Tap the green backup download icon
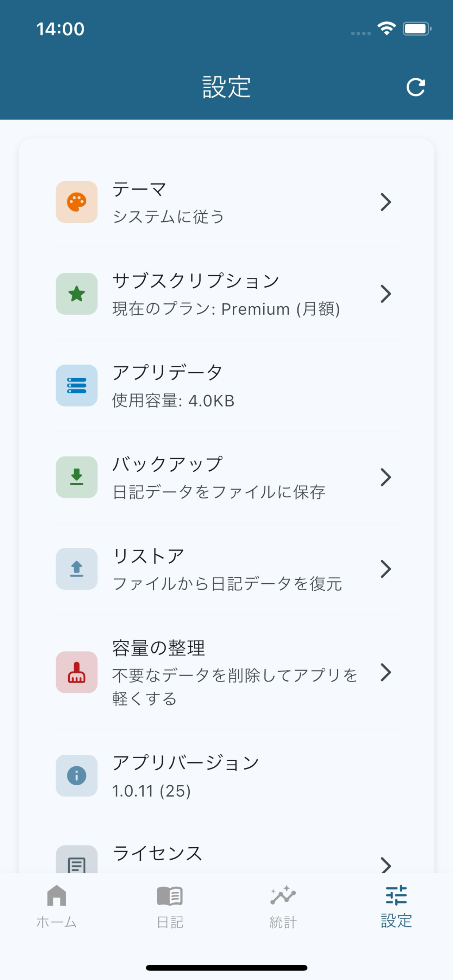This screenshot has width=453, height=980. (77, 477)
